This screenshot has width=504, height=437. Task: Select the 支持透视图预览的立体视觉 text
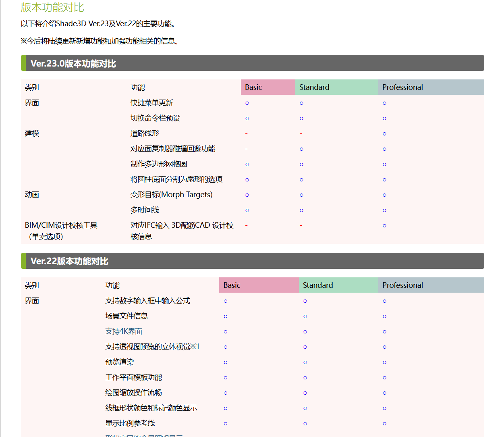147,347
